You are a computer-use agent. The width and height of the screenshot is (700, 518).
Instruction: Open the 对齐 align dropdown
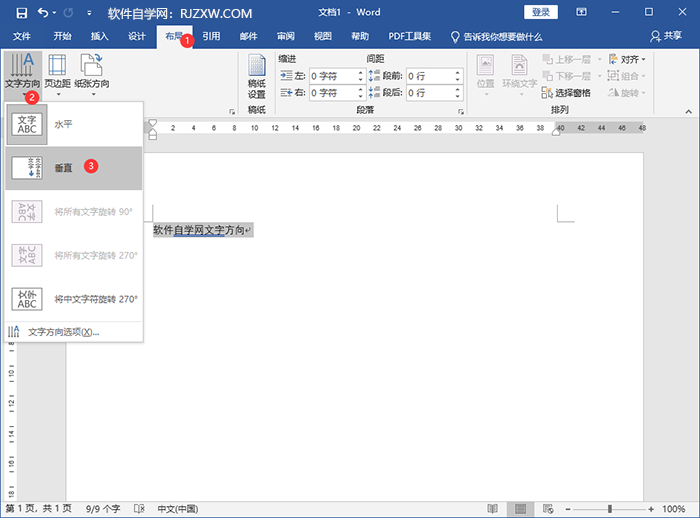(x=627, y=59)
